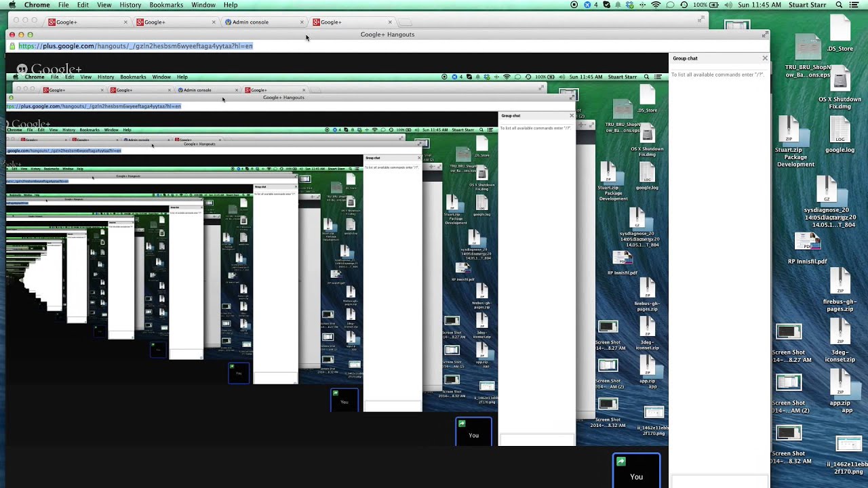Close the outermost Group chat panel
This screenshot has height=488, width=868.
point(765,58)
